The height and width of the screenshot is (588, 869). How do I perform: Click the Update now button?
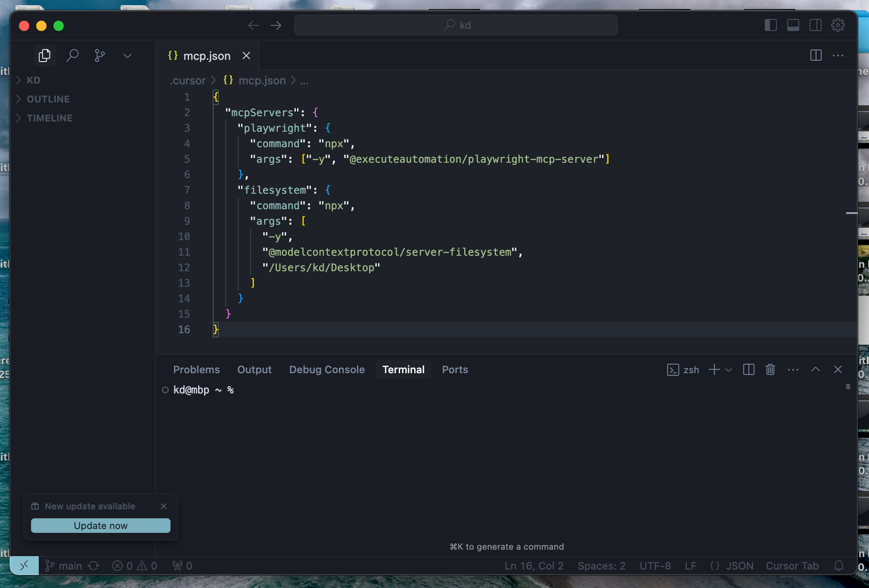point(100,525)
